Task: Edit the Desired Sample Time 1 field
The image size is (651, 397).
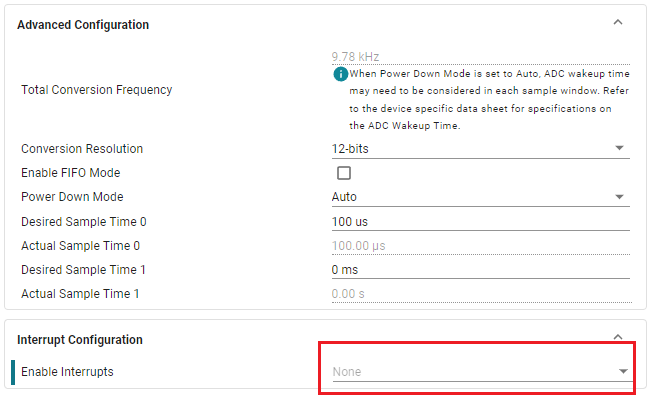Action: coord(480,270)
